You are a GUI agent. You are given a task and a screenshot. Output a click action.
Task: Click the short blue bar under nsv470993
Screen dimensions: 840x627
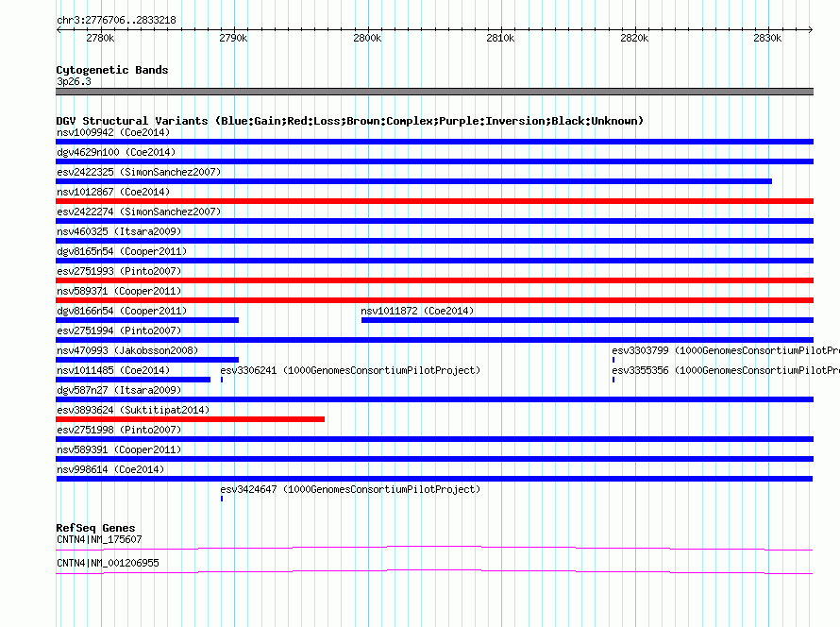[147, 360]
